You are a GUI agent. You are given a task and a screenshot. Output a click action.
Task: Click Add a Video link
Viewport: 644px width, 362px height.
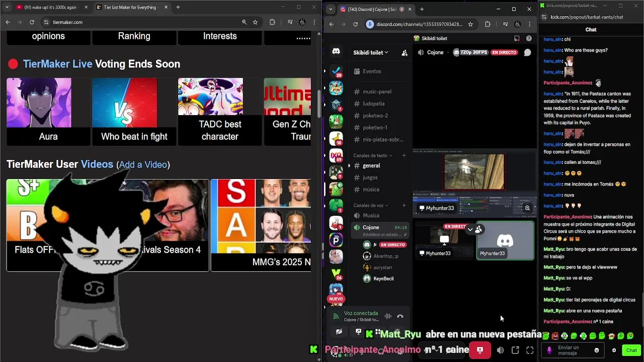click(x=143, y=165)
